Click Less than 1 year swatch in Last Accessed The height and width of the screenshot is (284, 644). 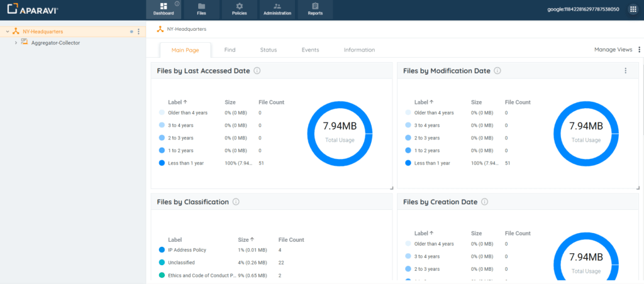[x=162, y=163]
